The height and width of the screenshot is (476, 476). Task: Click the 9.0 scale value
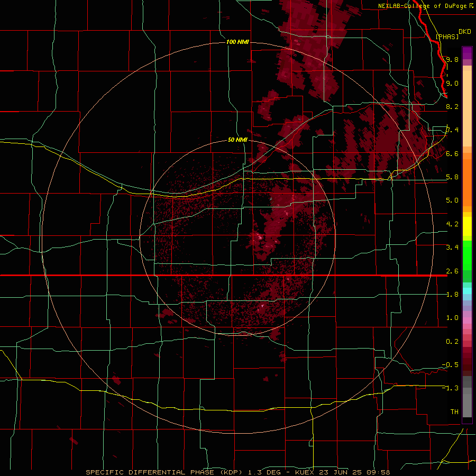[452, 83]
